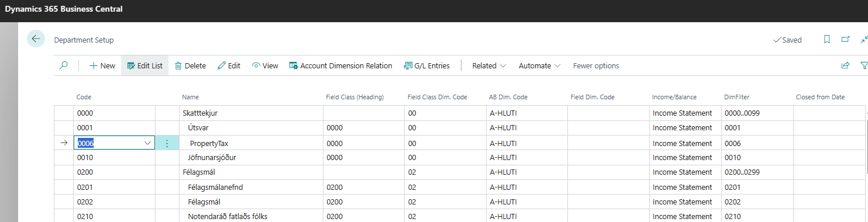868x222 pixels.
Task: Select the Jöfnunarsjóður name cell
Action: coord(251,158)
